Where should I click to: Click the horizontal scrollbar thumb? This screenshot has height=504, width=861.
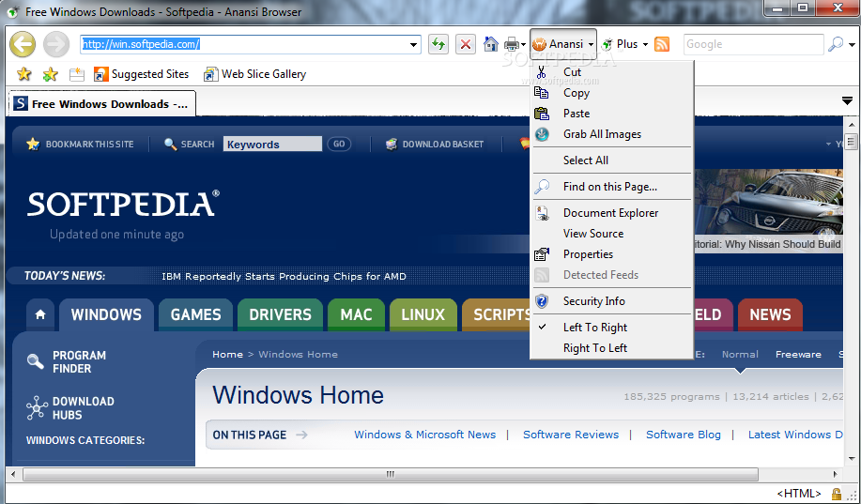coord(391,474)
